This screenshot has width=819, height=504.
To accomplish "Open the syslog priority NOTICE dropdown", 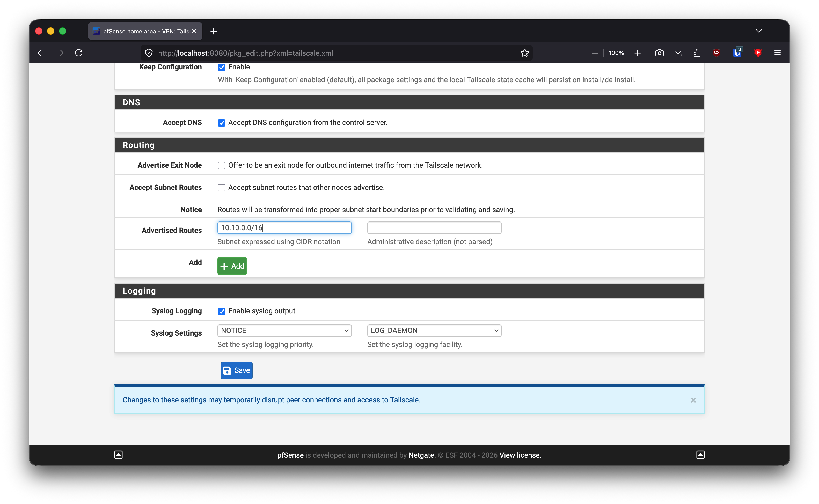I will click(x=284, y=330).
